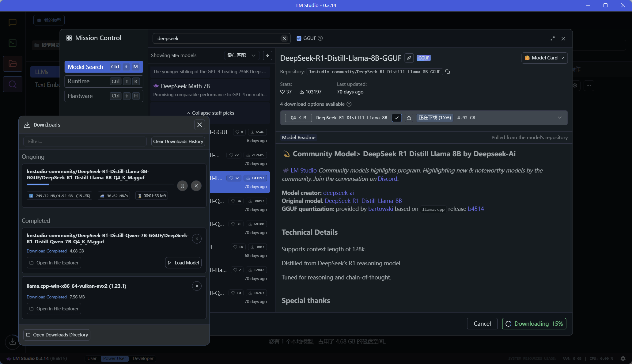Open the My Models folder sidebar icon
The width and height of the screenshot is (632, 364).
(13, 64)
